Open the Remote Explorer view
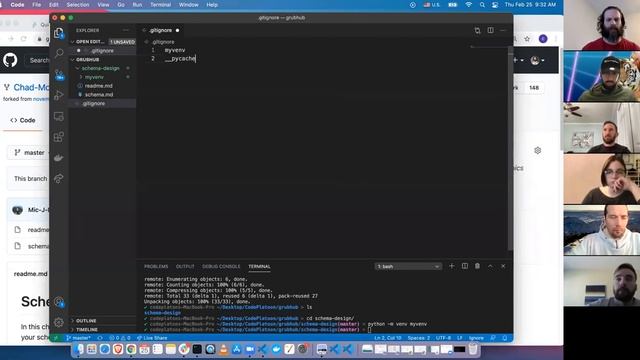The height and width of the screenshot is (360, 640). click(x=59, y=116)
